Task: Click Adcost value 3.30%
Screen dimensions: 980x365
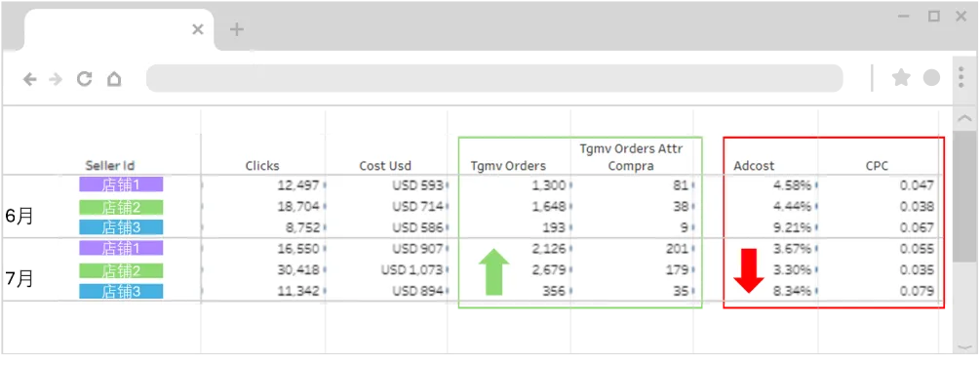Action: point(792,270)
